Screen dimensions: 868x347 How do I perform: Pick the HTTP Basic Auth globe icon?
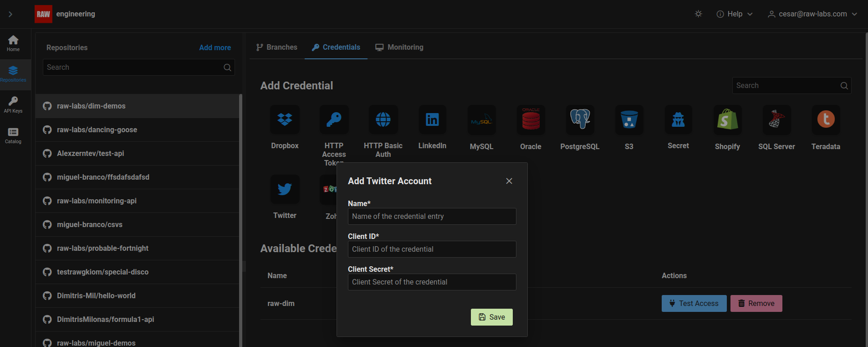tap(383, 119)
